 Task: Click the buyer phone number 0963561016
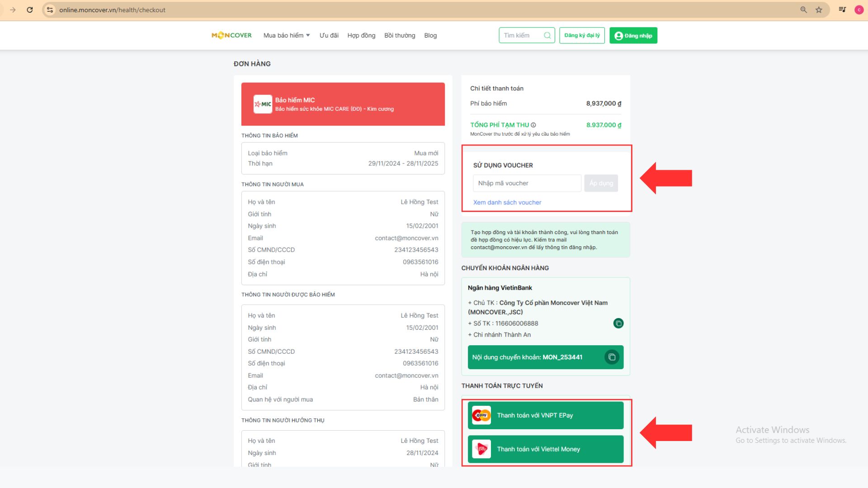(420, 262)
